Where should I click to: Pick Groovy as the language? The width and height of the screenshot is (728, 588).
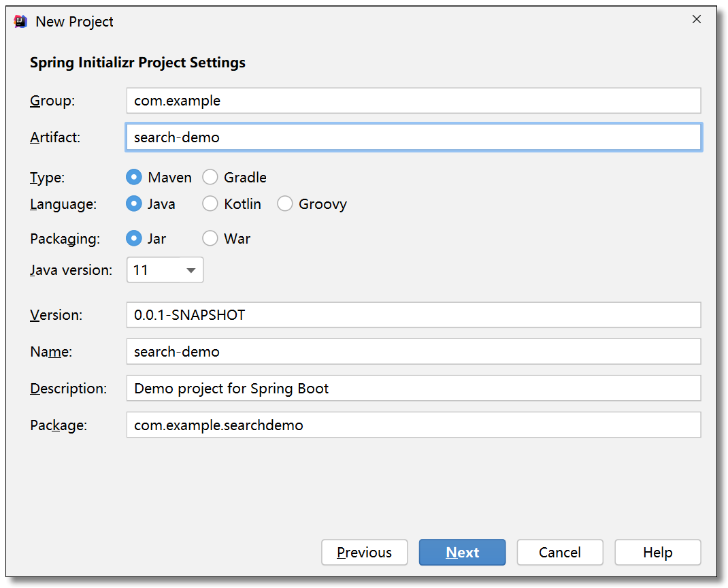285,203
